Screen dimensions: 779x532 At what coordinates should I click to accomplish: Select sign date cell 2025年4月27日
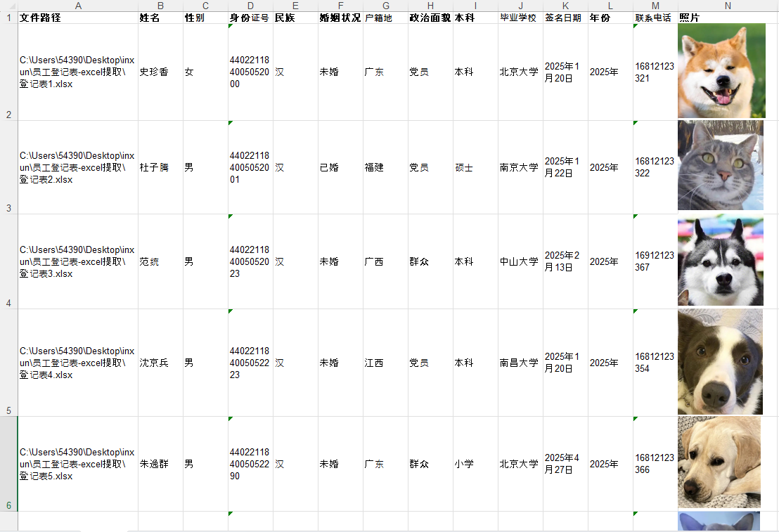pos(565,463)
